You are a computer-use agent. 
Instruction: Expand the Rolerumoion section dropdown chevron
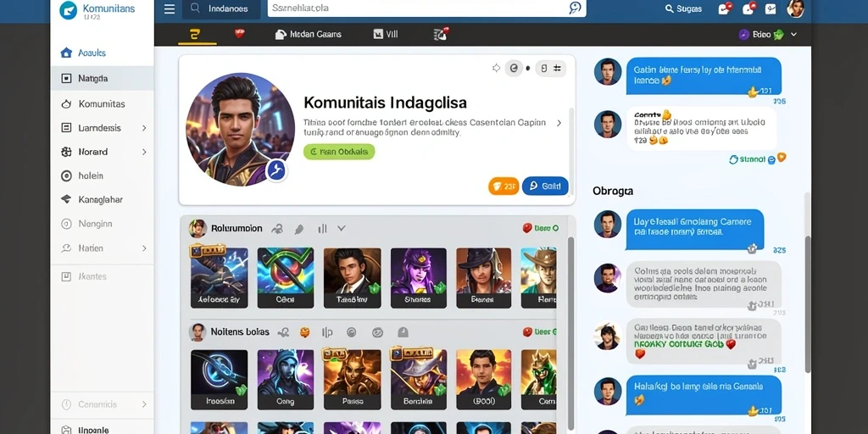pyautogui.click(x=342, y=228)
